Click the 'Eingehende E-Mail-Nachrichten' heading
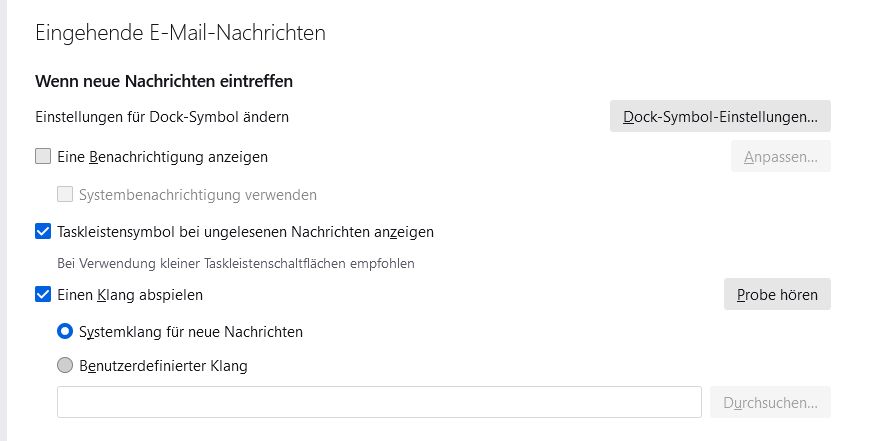871x441 pixels. point(181,33)
